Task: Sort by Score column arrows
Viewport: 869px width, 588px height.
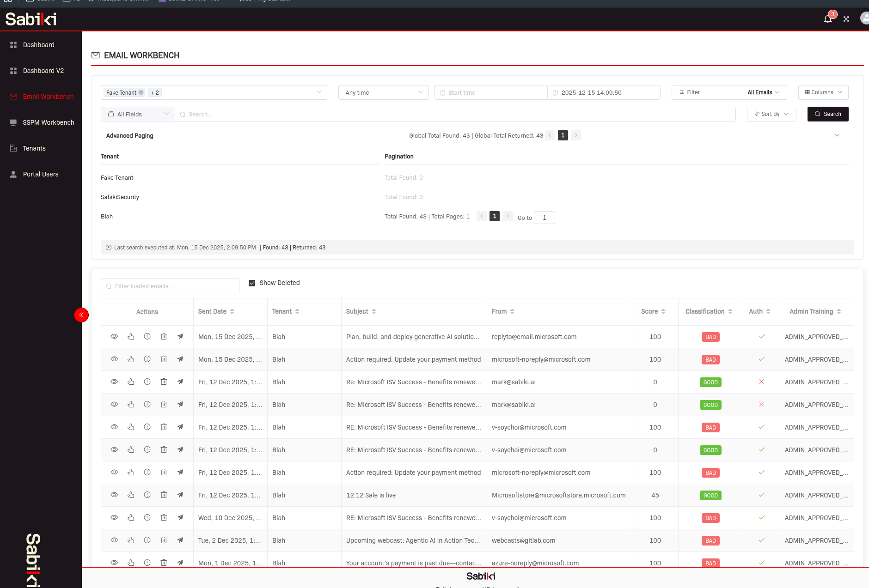Action: (x=663, y=312)
